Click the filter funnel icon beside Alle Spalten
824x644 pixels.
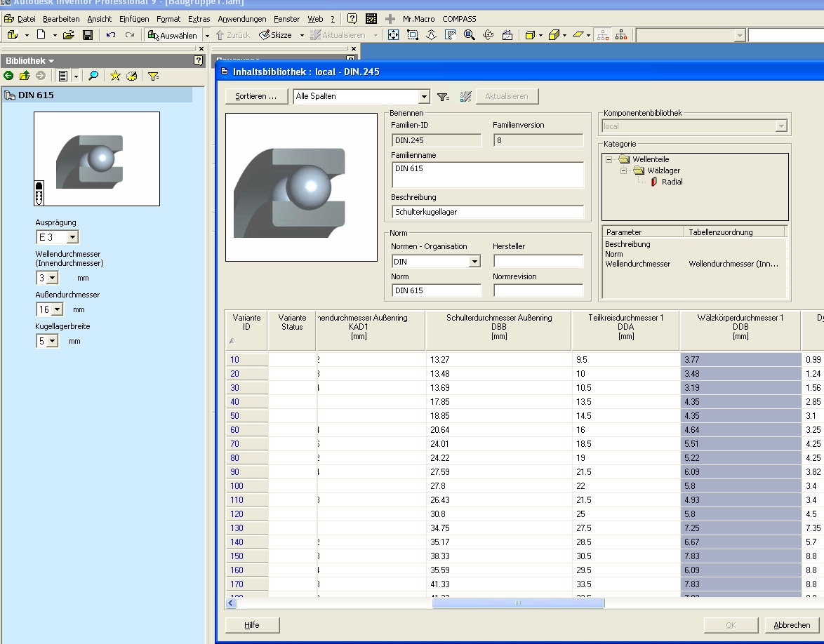point(443,97)
